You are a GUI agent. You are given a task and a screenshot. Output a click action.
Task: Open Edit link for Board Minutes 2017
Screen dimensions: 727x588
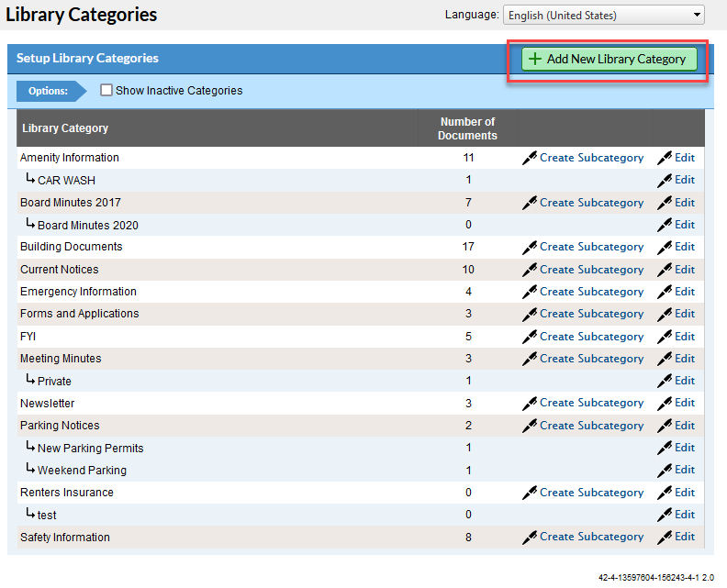point(685,203)
